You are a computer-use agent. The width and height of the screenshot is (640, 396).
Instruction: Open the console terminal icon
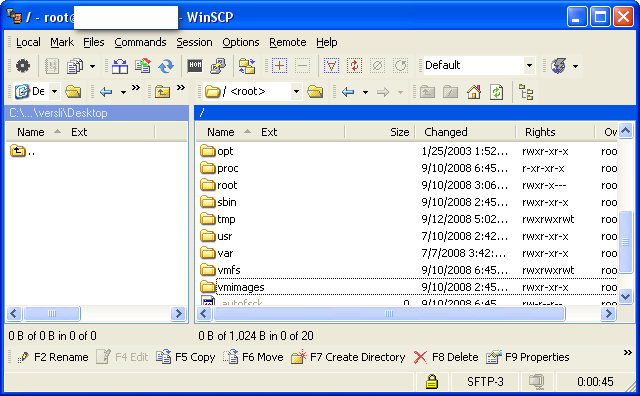tap(195, 66)
